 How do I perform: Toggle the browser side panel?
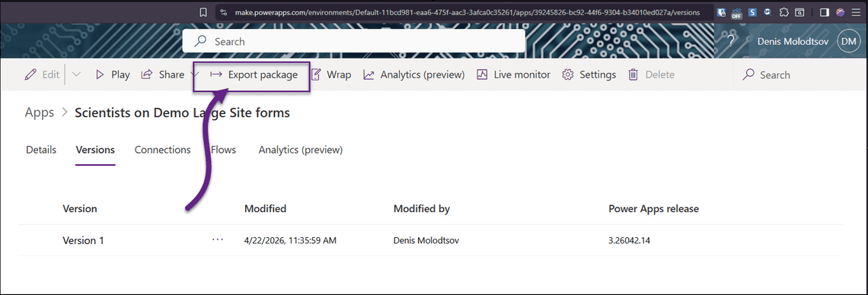(x=825, y=12)
